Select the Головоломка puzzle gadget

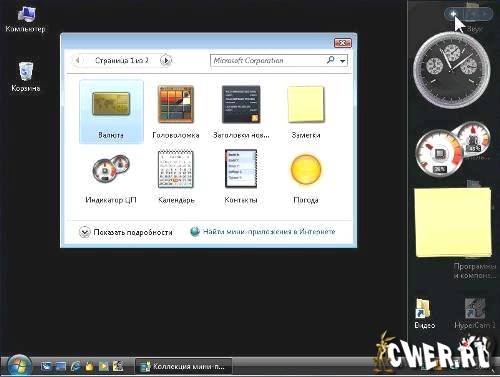click(176, 112)
